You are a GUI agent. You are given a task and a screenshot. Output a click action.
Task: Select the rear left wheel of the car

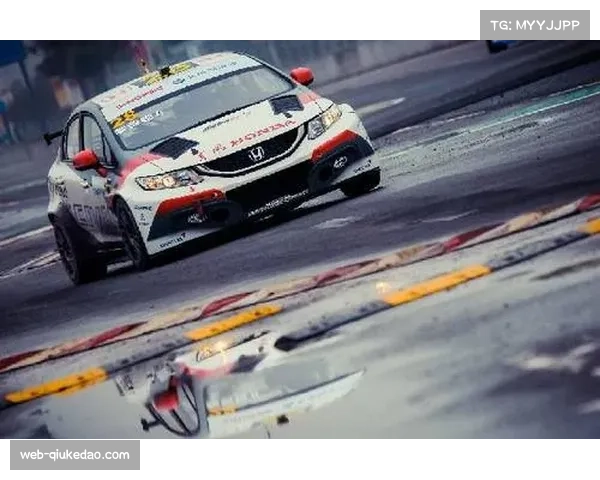[x=75, y=250]
